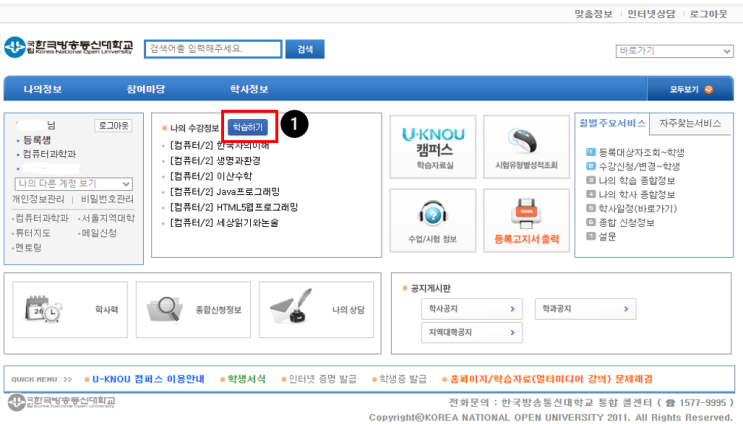Open the 학과공지 board button

[586, 309]
